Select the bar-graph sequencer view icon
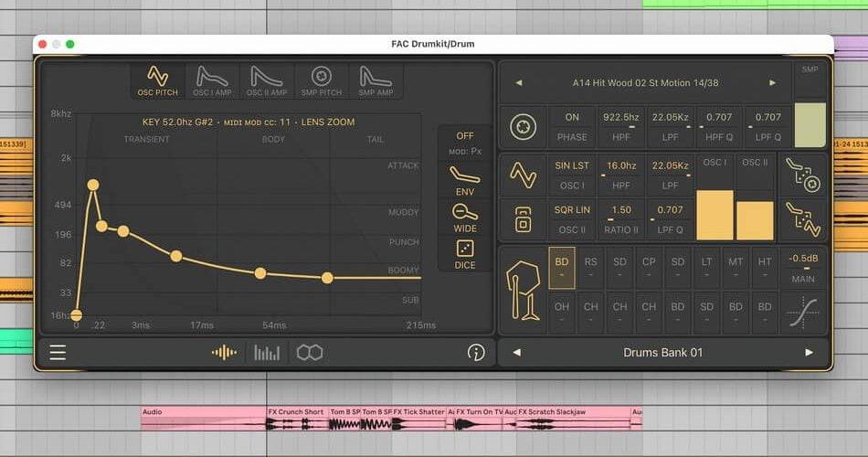The height and width of the screenshot is (457, 868). point(267,352)
